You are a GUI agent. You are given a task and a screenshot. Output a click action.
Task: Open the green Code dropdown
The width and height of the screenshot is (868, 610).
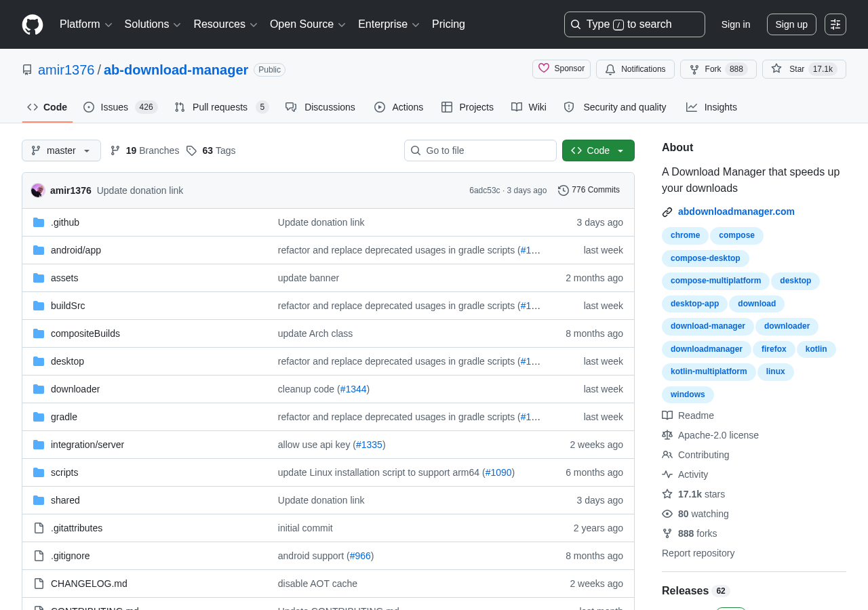[x=598, y=150]
